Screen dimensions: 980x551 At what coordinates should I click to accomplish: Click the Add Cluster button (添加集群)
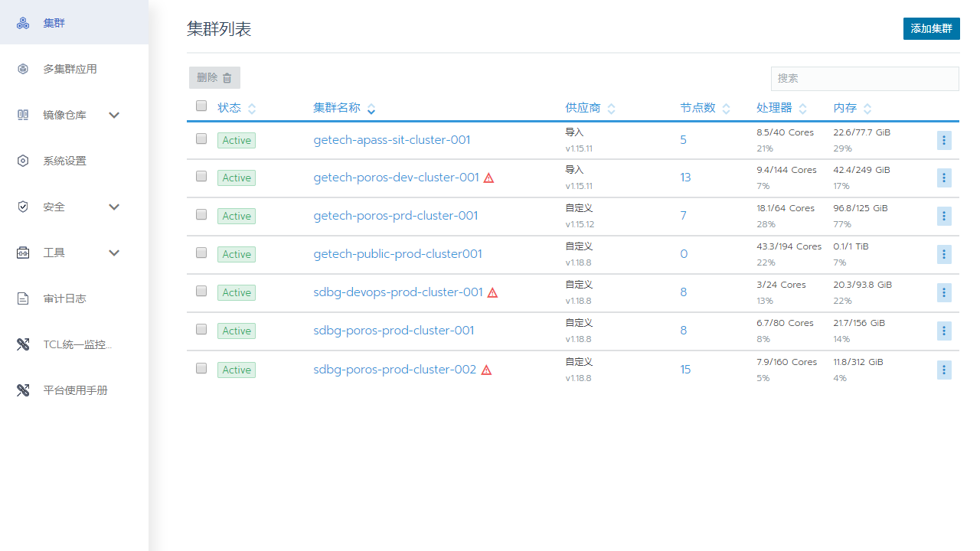[931, 28]
